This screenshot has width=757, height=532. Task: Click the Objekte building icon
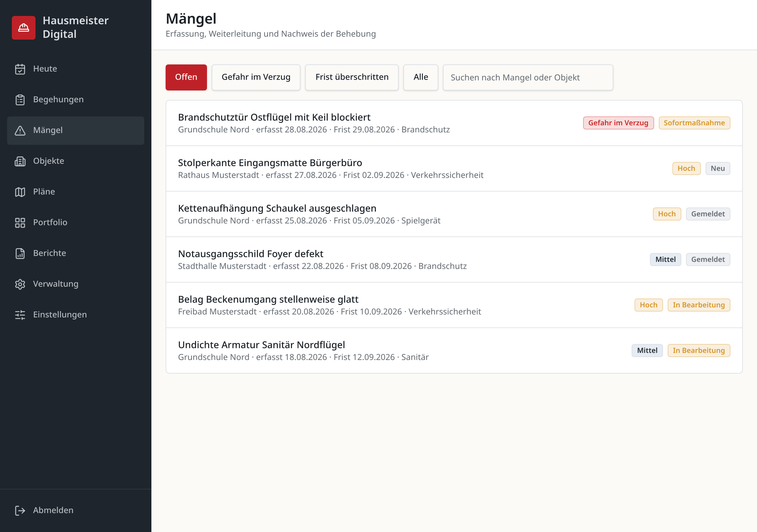[20, 161]
